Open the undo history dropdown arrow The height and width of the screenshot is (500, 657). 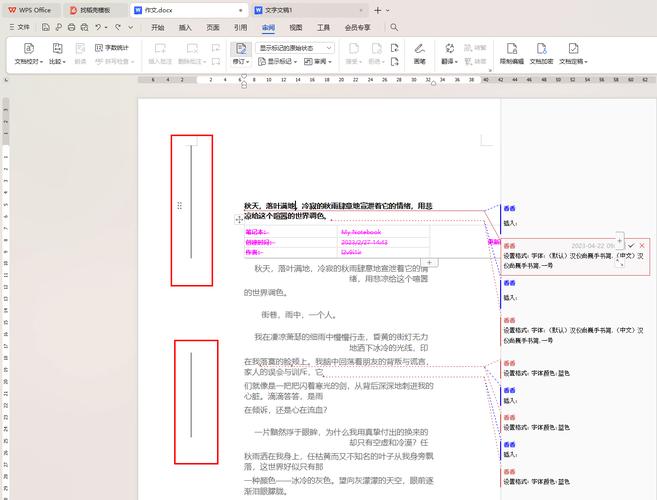(106, 28)
